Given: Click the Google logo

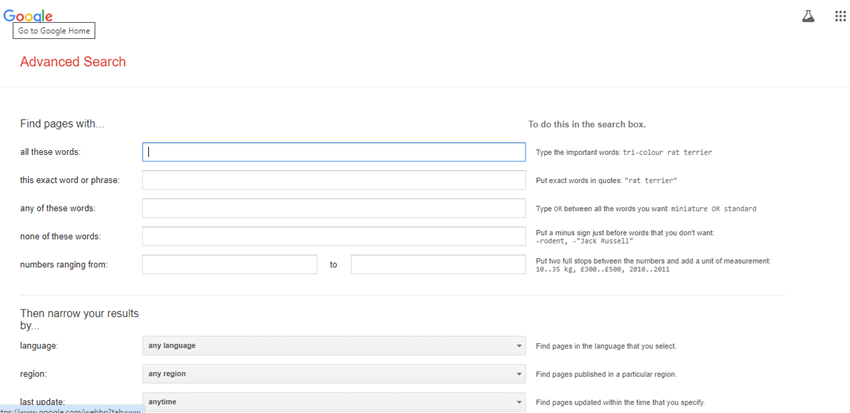Looking at the screenshot, I should pos(28,14).
